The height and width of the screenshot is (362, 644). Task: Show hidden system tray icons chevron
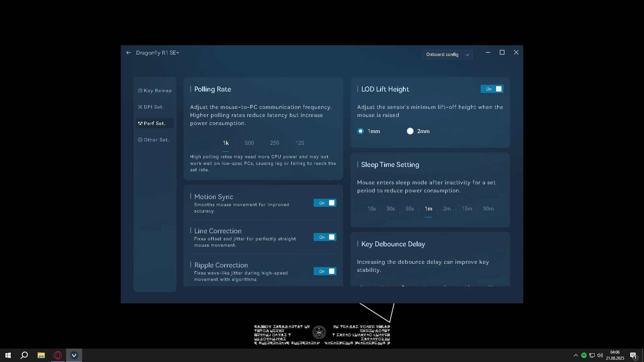tap(576, 355)
